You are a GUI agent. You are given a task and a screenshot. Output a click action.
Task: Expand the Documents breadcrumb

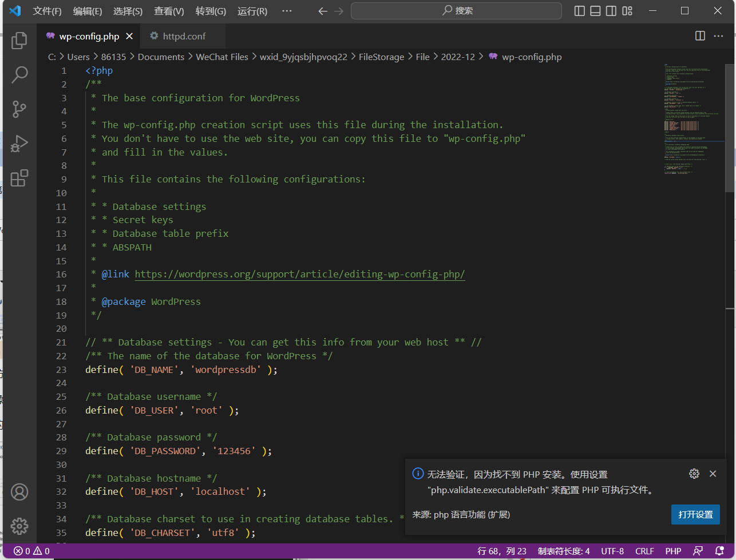point(161,57)
